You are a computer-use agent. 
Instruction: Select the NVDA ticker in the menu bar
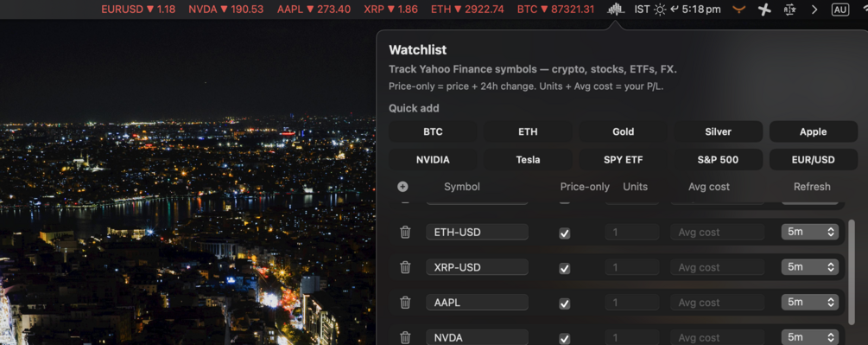226,10
